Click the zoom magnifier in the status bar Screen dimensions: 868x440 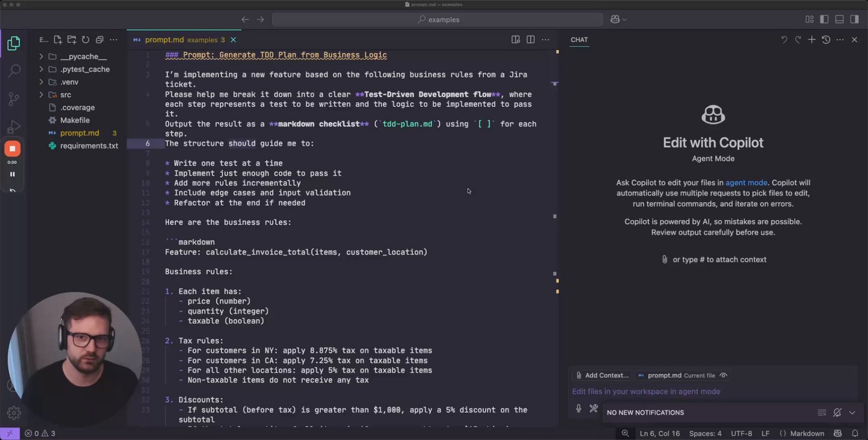[x=625, y=433]
